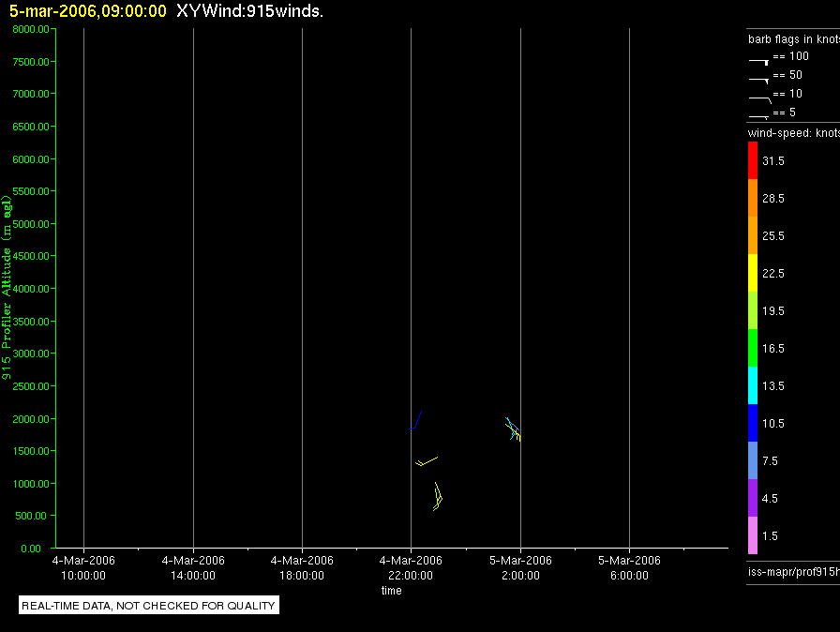The width and height of the screenshot is (840, 632).
Task: Click the yellow-green 19.5 knots swatch
Action: (x=753, y=310)
